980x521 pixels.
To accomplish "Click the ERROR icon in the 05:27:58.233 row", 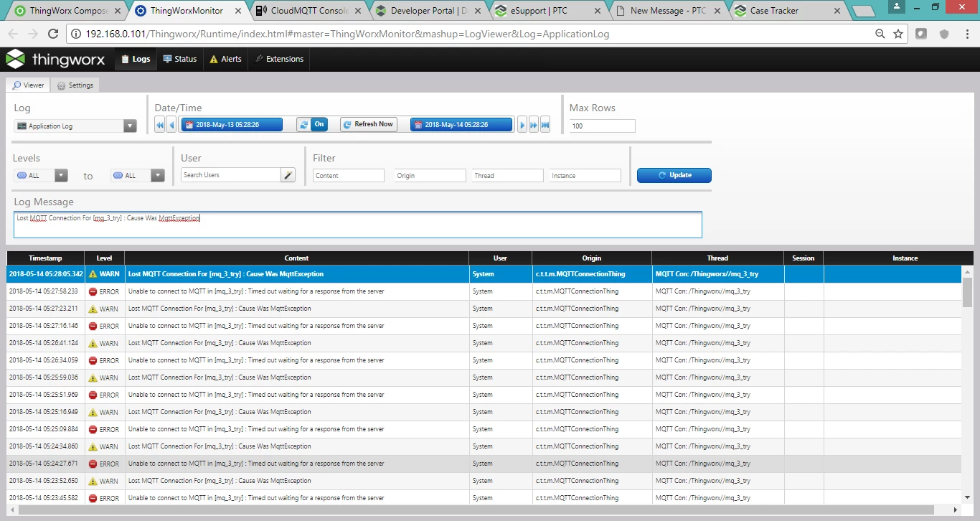I will point(93,291).
